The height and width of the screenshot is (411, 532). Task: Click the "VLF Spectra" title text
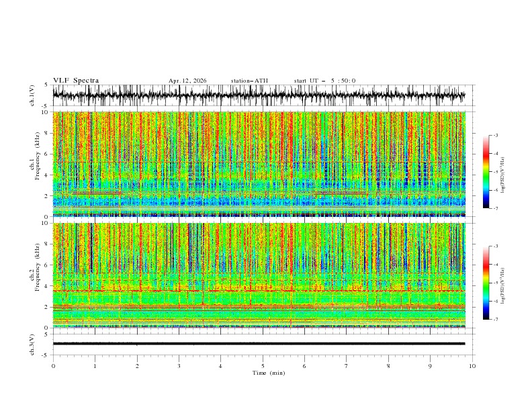[76, 81]
